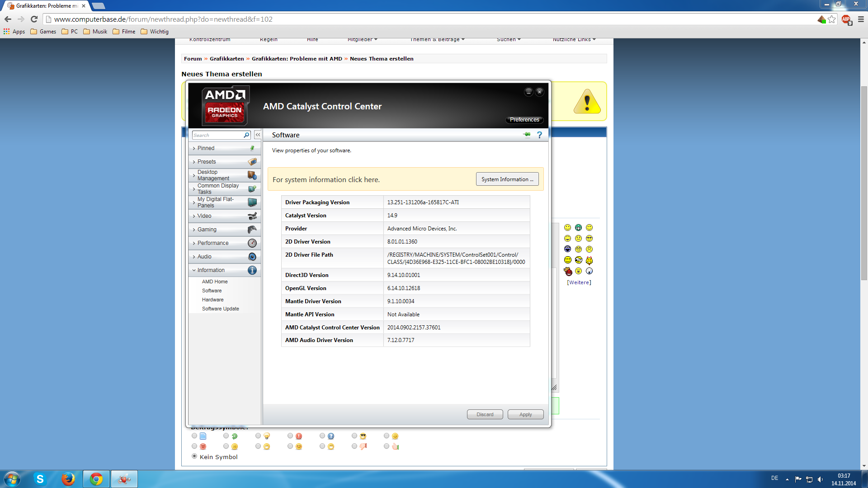Expand Desktop Management section
Viewport: 868px width, 488px height.
[x=213, y=175]
